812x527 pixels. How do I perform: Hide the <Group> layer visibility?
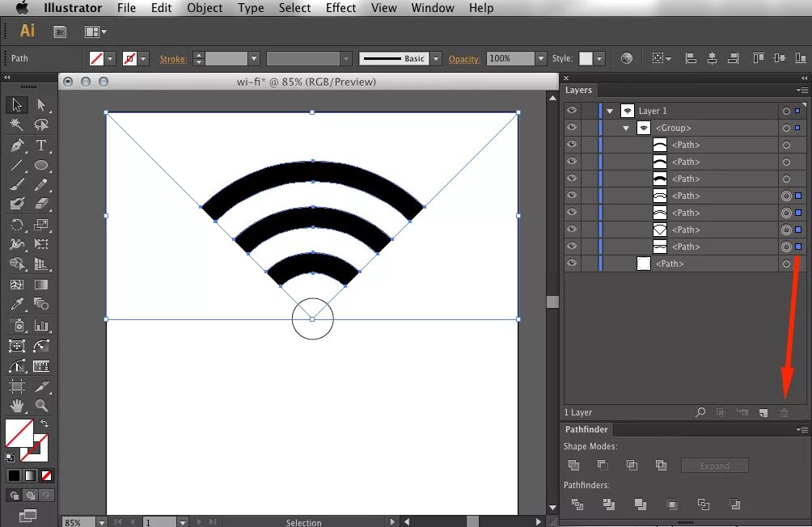pos(572,127)
